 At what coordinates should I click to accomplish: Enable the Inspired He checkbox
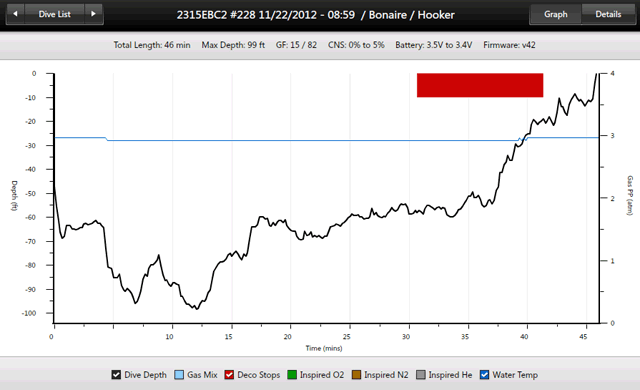tap(421, 374)
